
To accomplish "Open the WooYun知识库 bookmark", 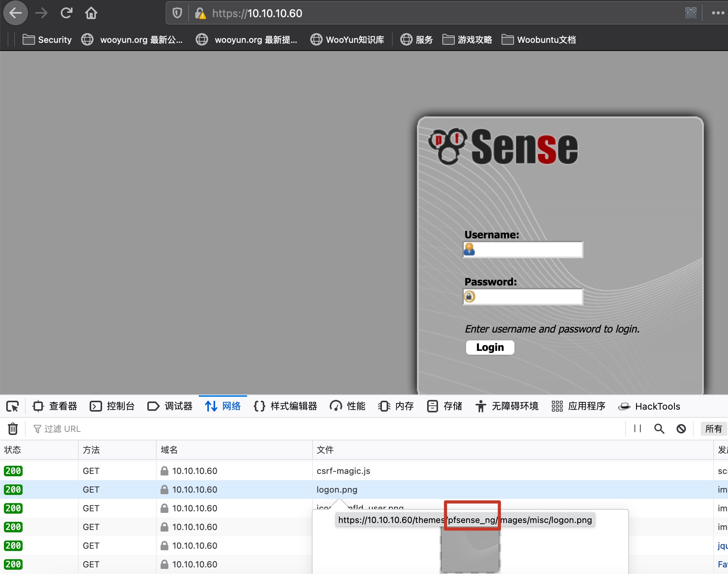I will coord(347,40).
